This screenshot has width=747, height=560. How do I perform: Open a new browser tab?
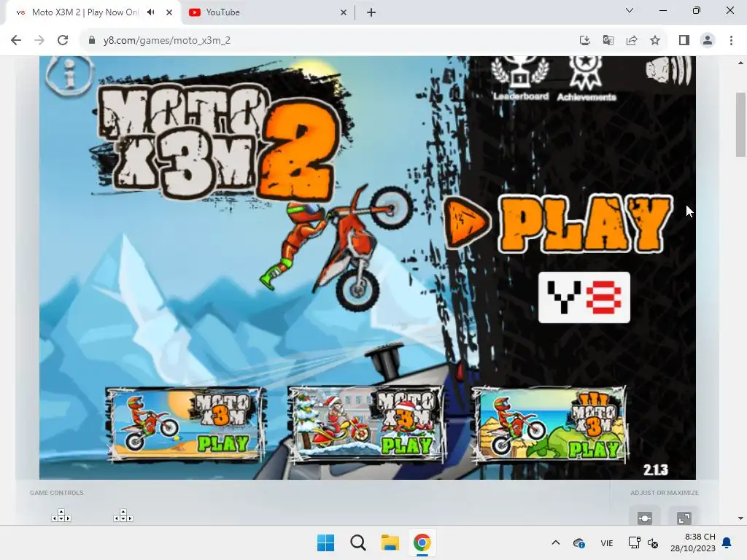(x=371, y=13)
